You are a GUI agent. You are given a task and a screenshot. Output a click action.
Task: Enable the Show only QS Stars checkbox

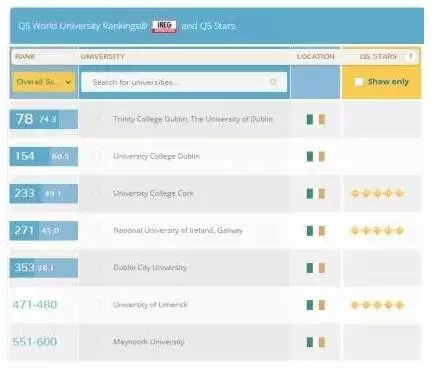pyautogui.click(x=359, y=82)
